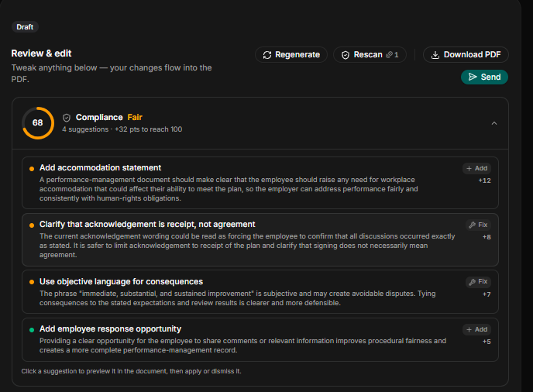Click the credit icon beside Rescan count

(389, 55)
